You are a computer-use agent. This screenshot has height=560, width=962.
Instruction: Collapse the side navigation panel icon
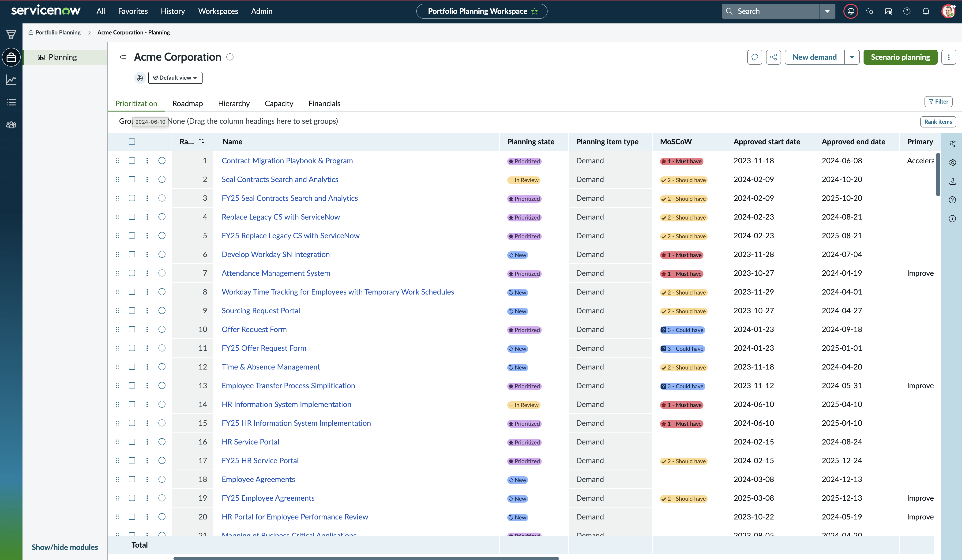pyautogui.click(x=123, y=57)
